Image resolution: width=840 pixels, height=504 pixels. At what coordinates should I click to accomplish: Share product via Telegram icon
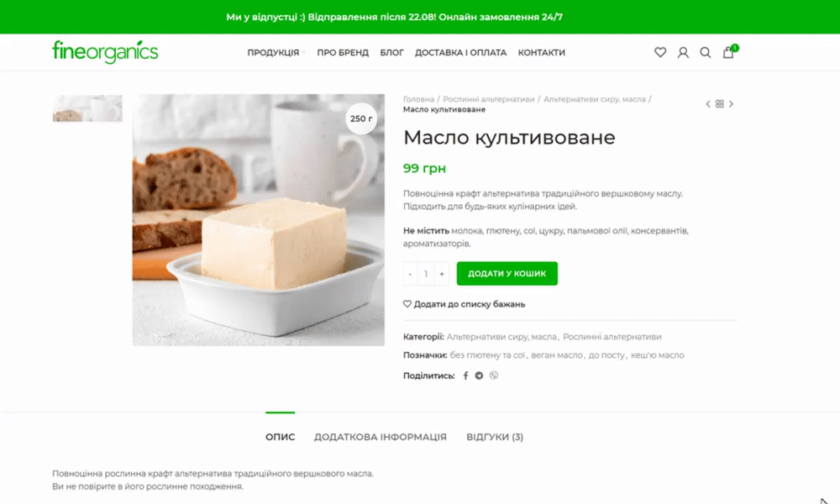[479, 375]
